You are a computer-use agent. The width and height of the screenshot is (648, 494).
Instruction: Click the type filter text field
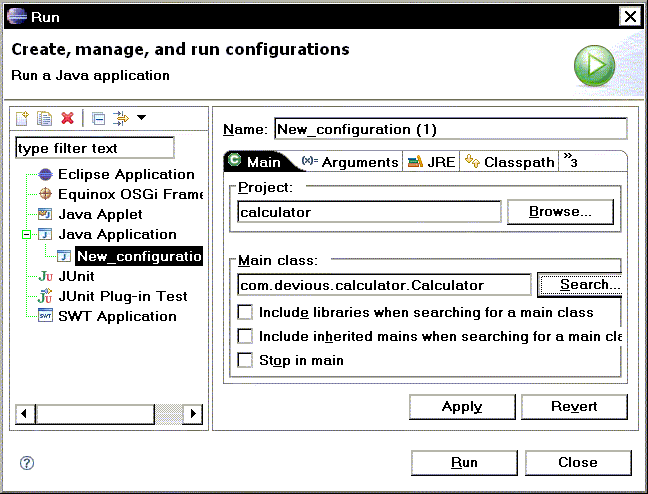tap(95, 148)
